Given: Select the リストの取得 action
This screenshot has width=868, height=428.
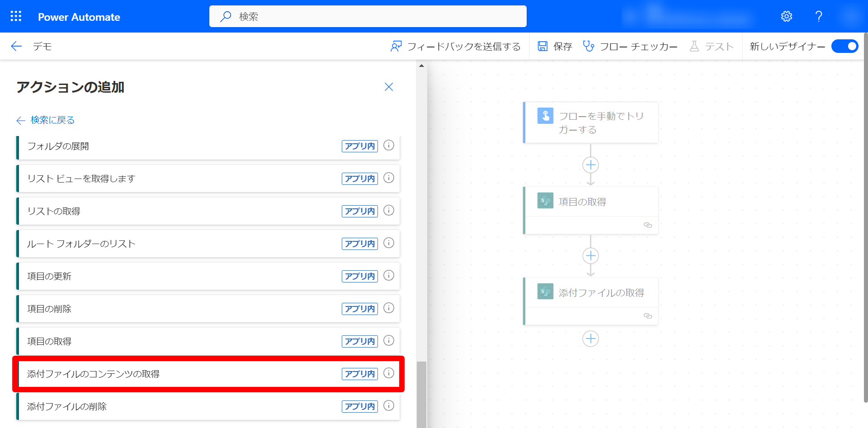Looking at the screenshot, I should pyautogui.click(x=181, y=211).
